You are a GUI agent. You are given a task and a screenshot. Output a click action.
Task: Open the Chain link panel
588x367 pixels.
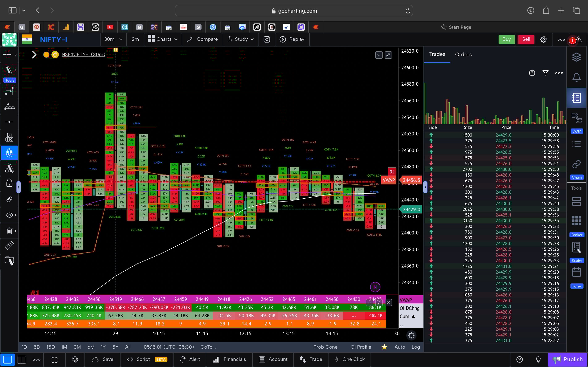[x=577, y=165]
